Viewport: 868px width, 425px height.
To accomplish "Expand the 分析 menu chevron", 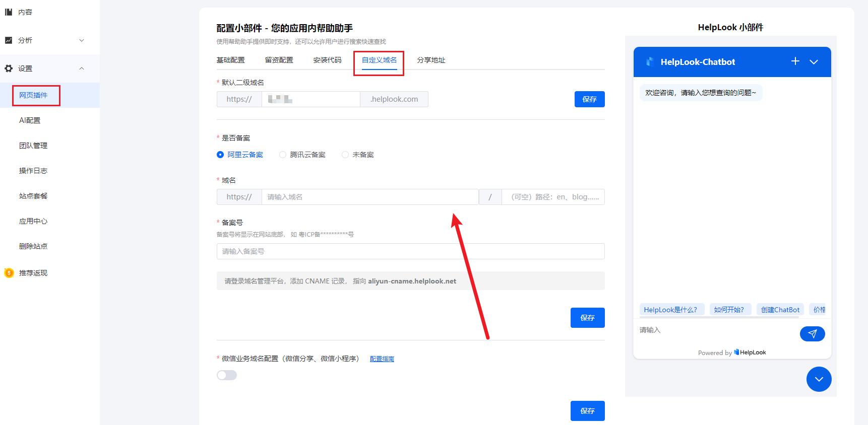I will [82, 40].
